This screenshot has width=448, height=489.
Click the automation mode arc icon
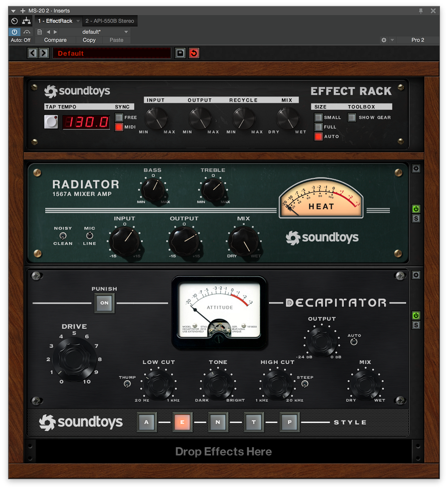coord(27,32)
